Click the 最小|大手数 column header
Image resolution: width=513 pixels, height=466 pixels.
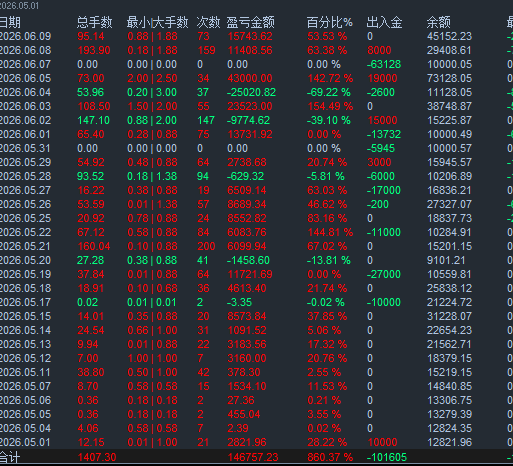tap(157, 22)
